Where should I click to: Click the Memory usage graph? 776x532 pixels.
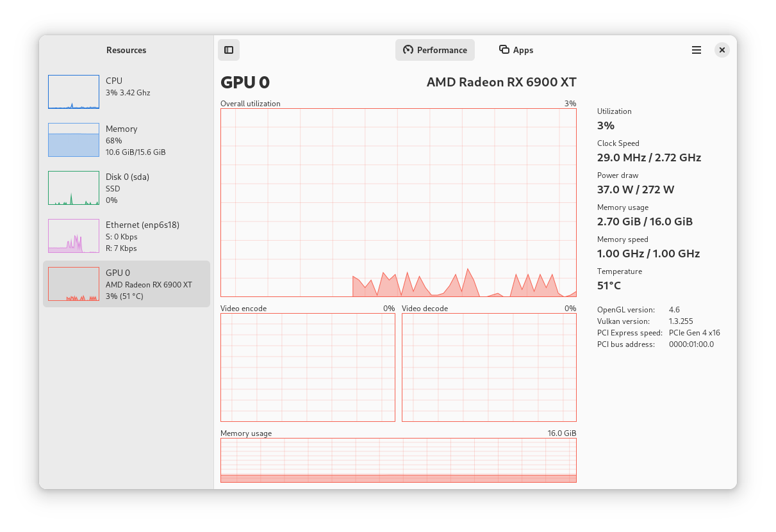pos(399,460)
